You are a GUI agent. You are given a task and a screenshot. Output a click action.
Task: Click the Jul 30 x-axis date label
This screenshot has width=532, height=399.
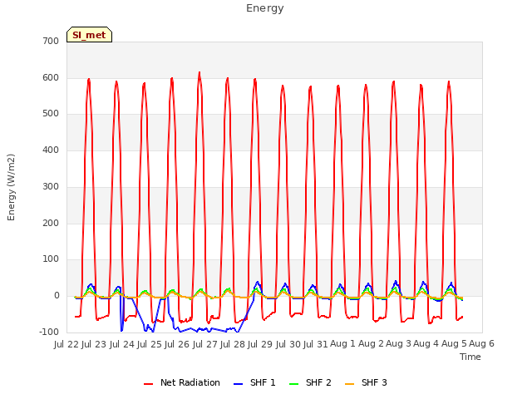[288, 344]
